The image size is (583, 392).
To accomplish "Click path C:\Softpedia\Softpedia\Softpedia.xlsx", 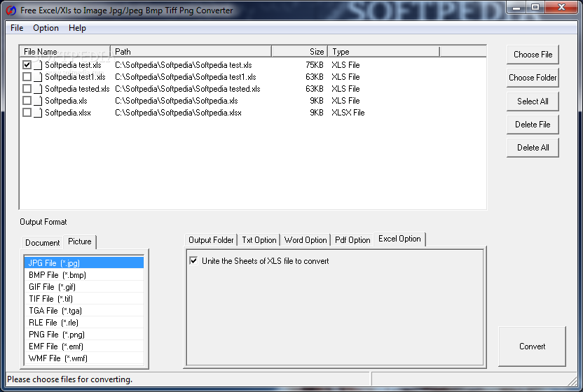I will click(178, 113).
